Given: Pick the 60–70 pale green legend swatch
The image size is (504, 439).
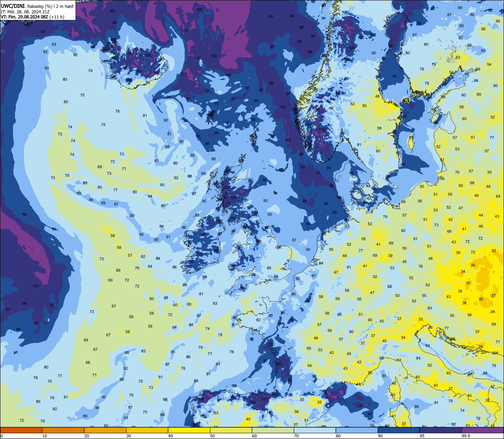Looking at the screenshot, I should click(273, 430).
